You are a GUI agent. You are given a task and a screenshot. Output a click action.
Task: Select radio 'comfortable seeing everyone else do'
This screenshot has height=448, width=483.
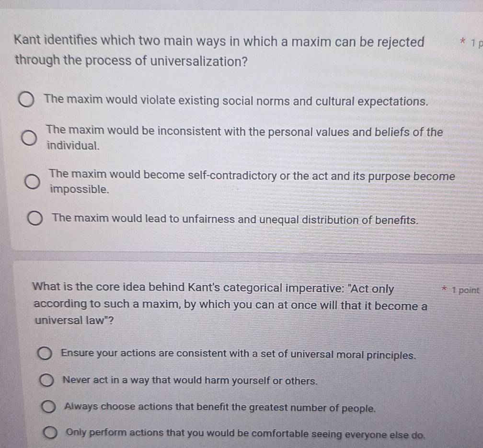[50, 432]
